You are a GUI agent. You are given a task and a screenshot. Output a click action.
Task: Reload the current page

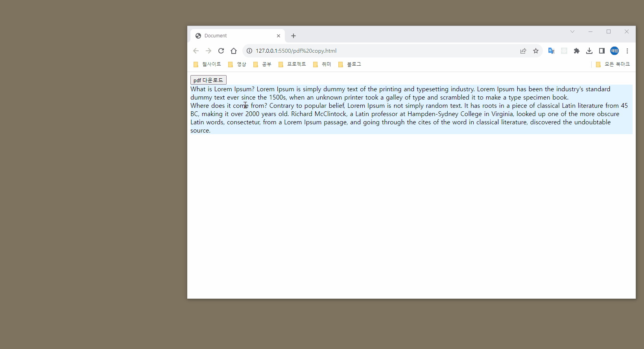tap(221, 51)
